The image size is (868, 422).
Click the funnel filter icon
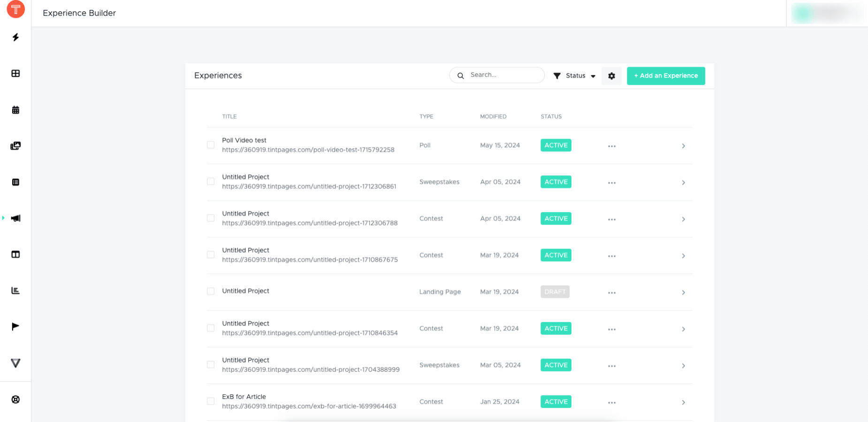tap(557, 75)
